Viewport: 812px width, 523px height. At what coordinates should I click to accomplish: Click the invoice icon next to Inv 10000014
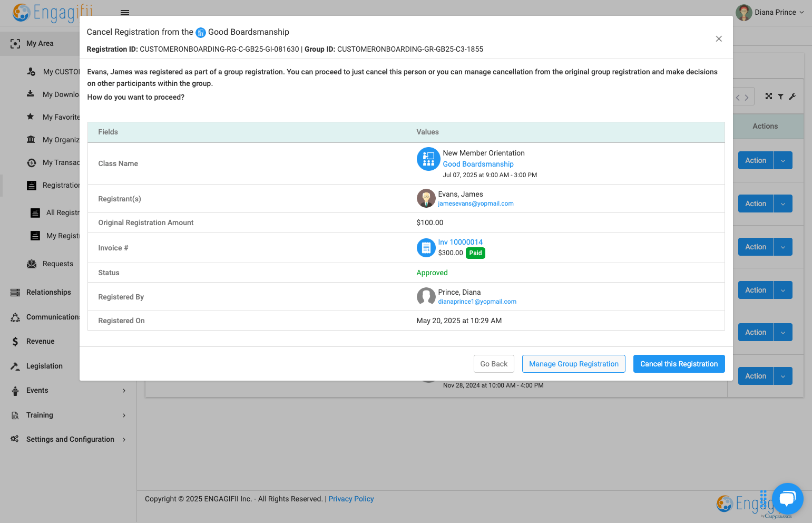click(x=426, y=248)
